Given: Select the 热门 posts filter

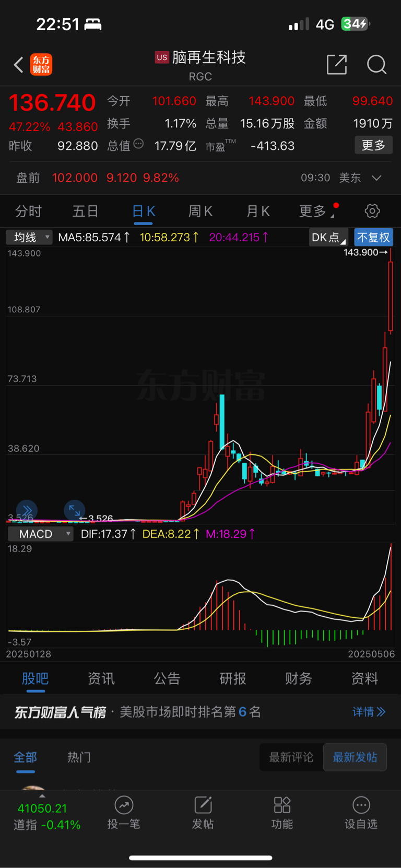Looking at the screenshot, I should pos(79,757).
